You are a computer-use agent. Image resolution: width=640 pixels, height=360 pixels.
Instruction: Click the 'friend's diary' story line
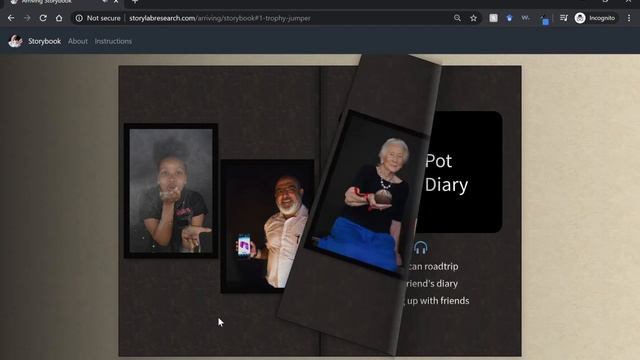(431, 284)
